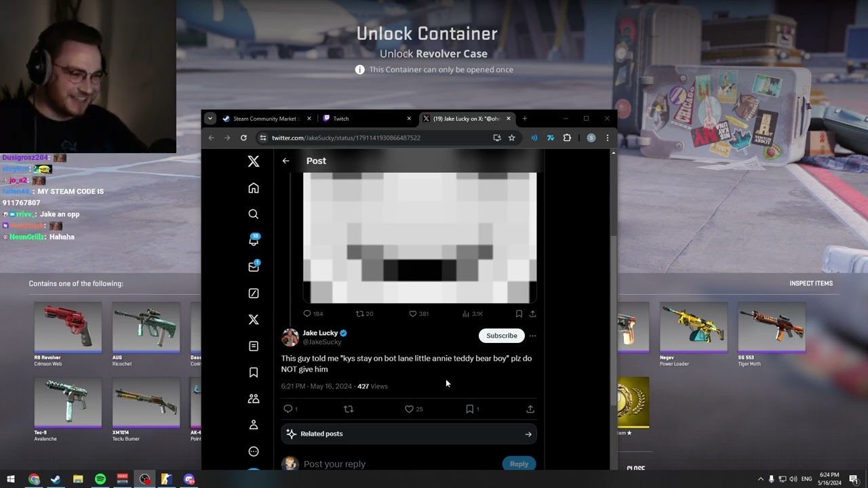Click Jake Lucky's avatar picture

[290, 337]
